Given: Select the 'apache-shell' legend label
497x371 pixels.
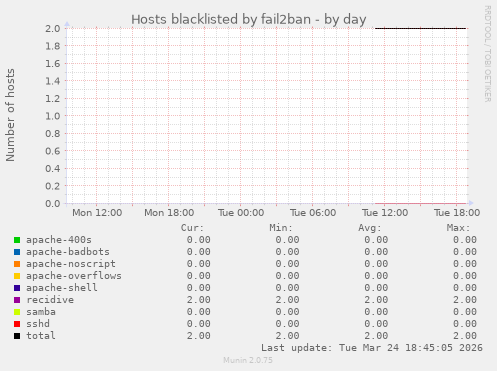Looking at the screenshot, I should [x=62, y=288].
